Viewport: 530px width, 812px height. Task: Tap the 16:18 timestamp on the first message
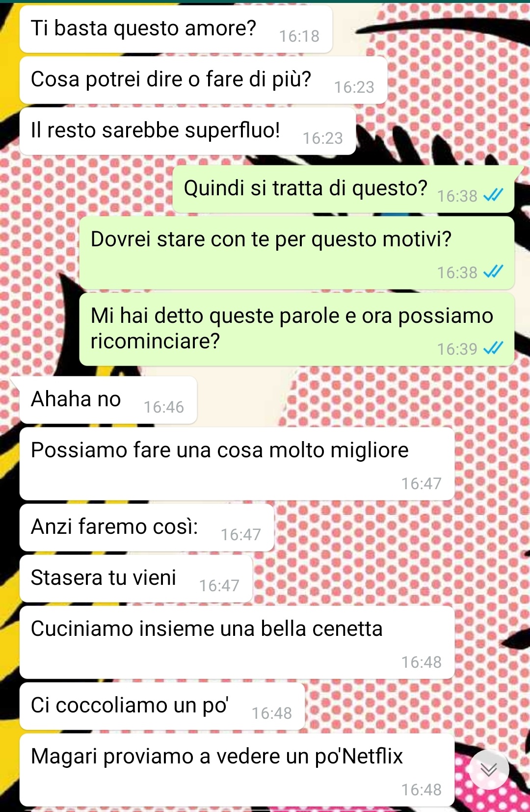(x=299, y=36)
